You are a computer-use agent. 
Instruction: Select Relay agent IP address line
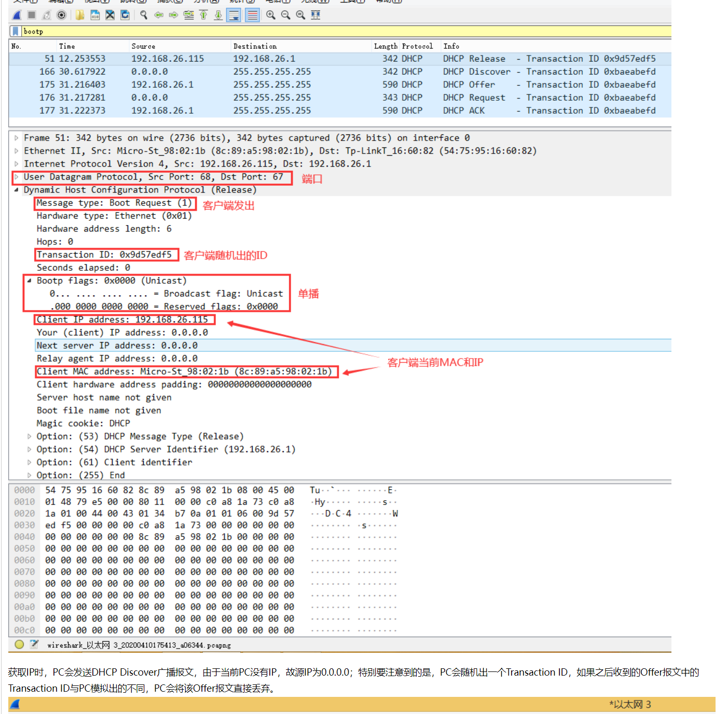117,359
